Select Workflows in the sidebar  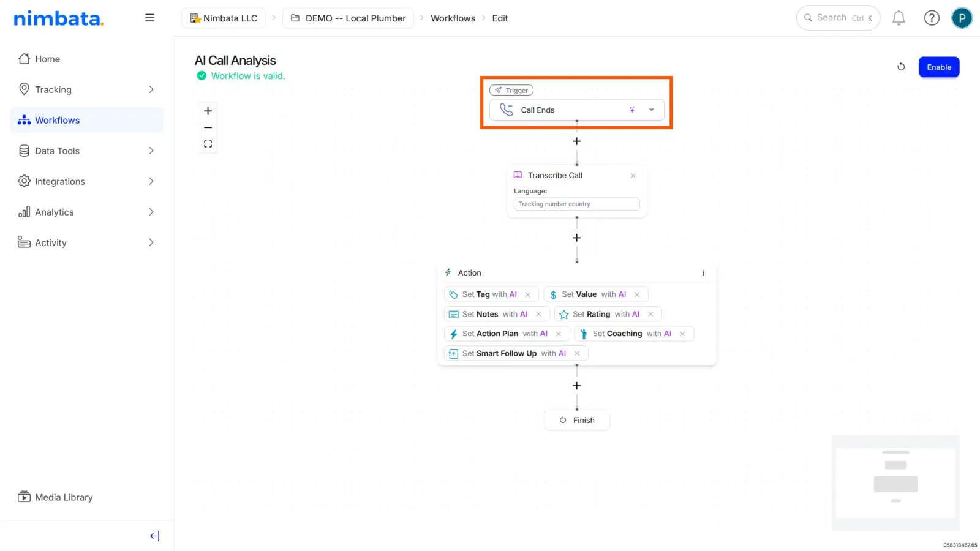tap(86, 120)
